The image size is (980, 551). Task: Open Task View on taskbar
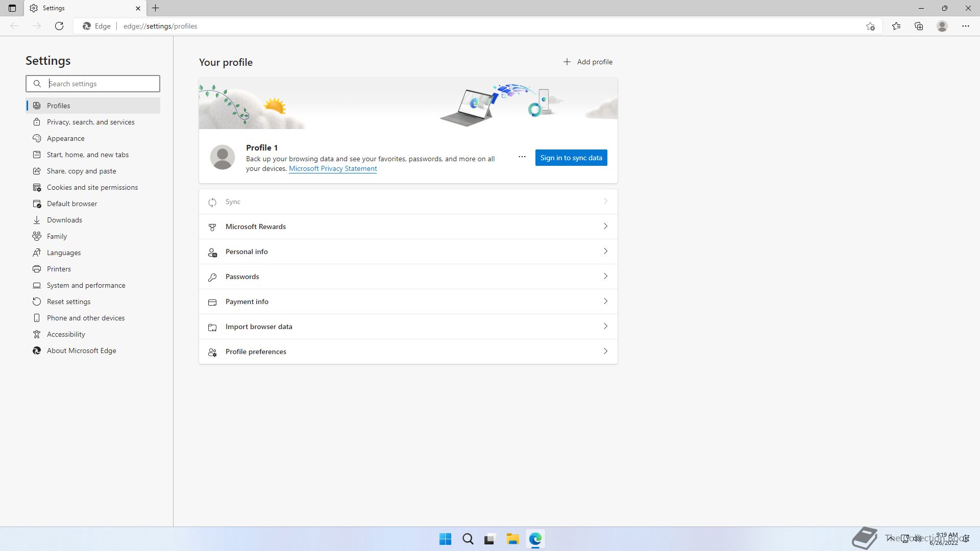(490, 539)
